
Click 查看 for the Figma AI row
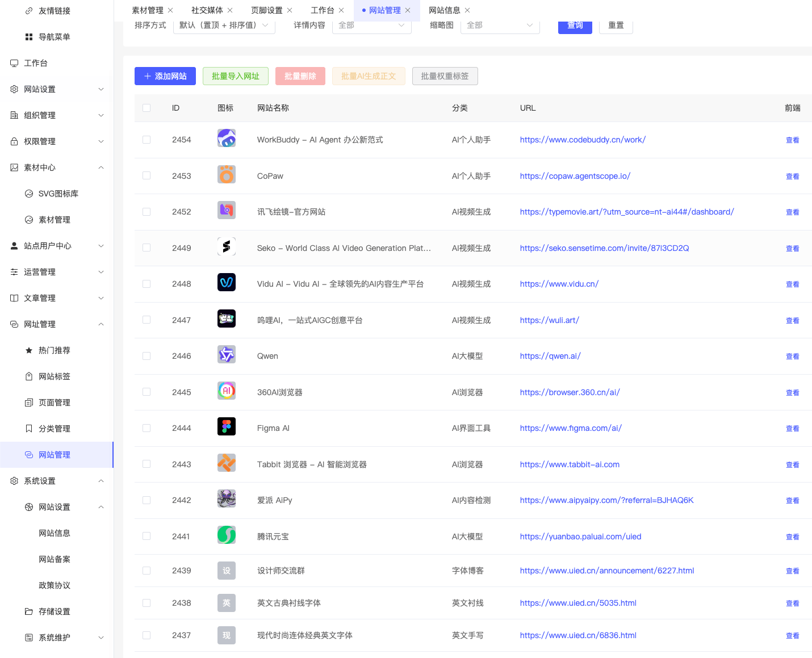point(793,429)
